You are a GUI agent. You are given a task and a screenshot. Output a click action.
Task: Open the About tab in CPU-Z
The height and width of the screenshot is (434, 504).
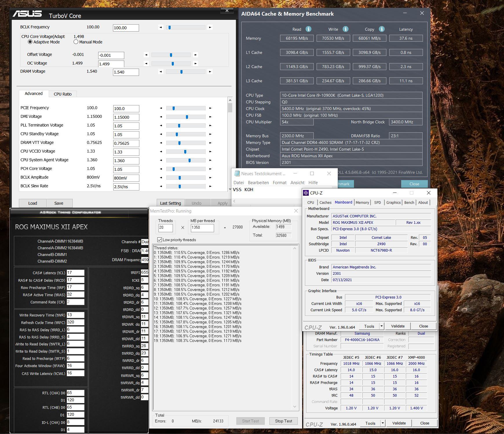(423, 202)
